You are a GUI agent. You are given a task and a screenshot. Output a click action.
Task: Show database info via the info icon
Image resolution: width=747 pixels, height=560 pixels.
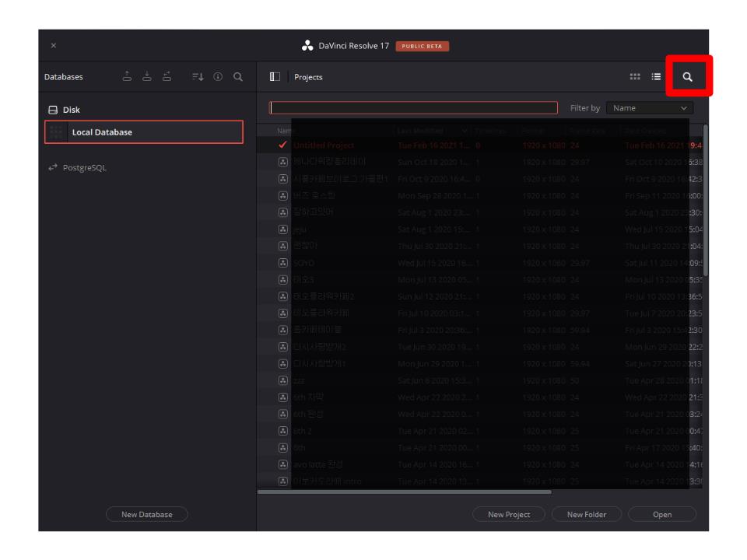[218, 77]
